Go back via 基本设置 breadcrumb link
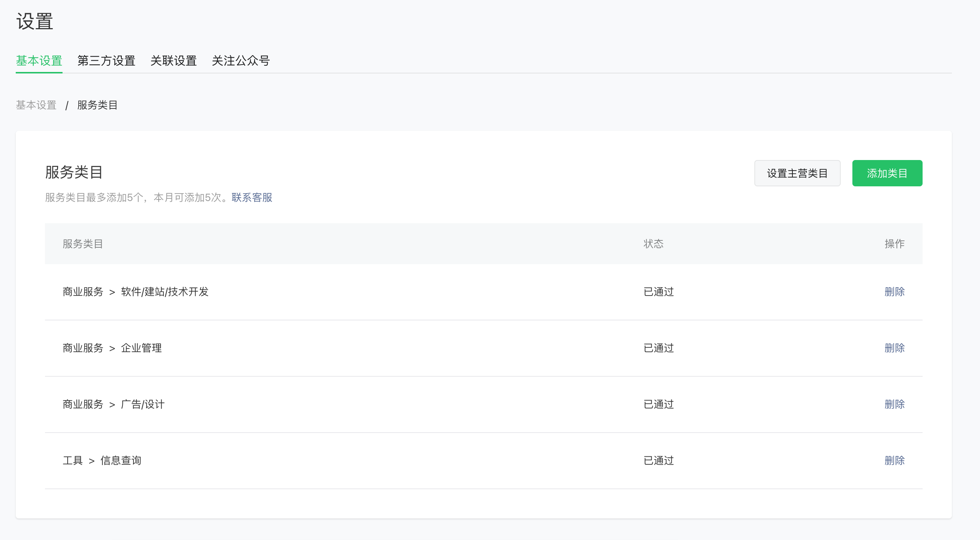Screen dimensions: 980x540 coord(36,105)
